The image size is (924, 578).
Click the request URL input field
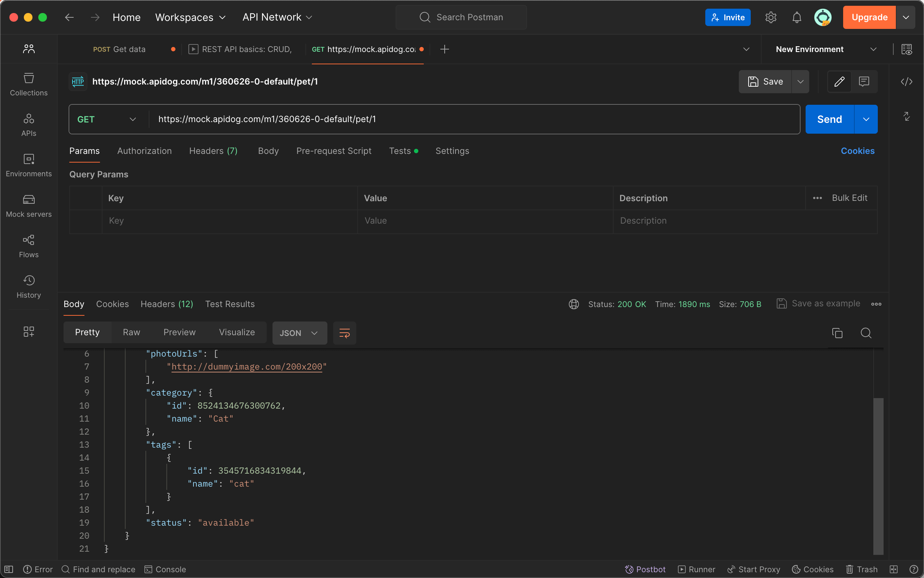coord(474,119)
